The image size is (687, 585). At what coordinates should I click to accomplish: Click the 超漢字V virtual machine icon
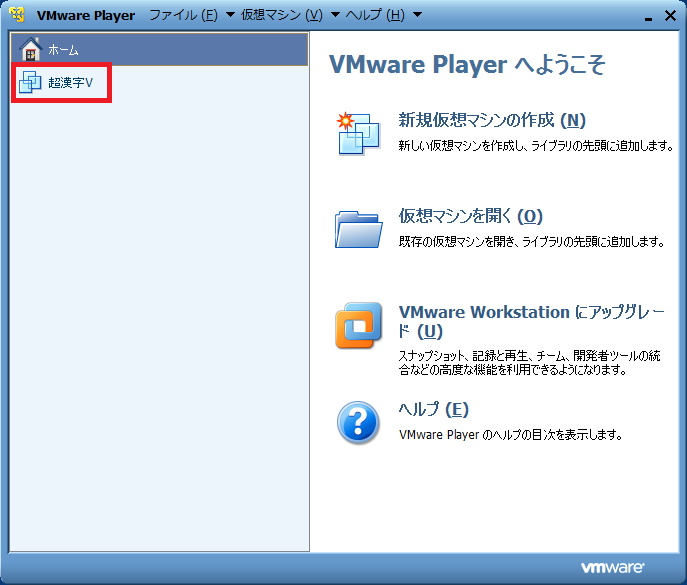[31, 82]
